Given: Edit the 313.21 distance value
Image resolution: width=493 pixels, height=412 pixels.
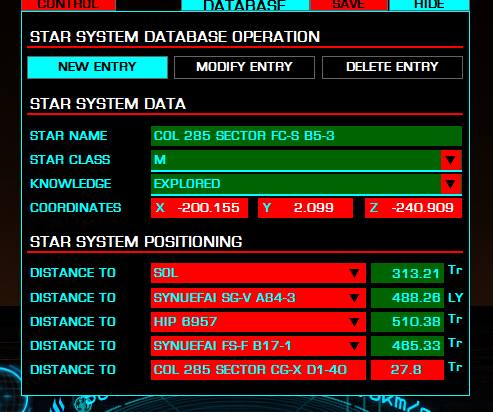Looking at the screenshot, I should [x=407, y=273].
